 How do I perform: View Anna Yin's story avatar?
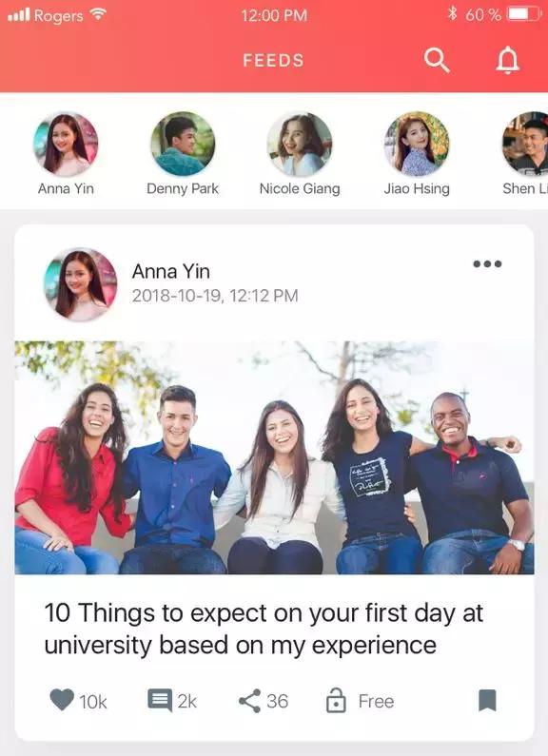(66, 144)
